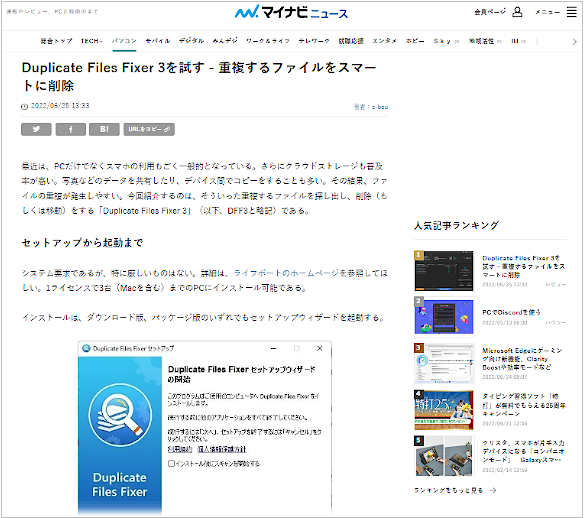This screenshot has height=518, width=584.
Task: Open the Sky external nav link
Action: click(x=446, y=41)
